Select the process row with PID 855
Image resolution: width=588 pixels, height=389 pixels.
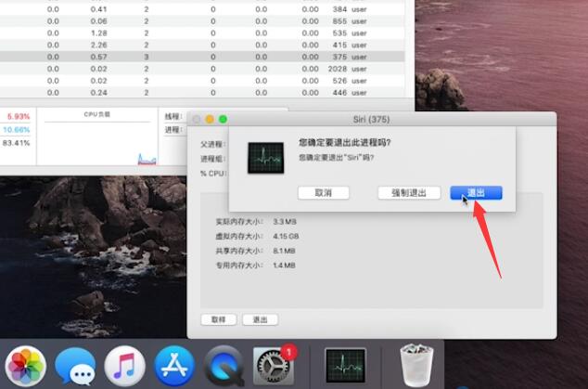pyautogui.click(x=202, y=21)
